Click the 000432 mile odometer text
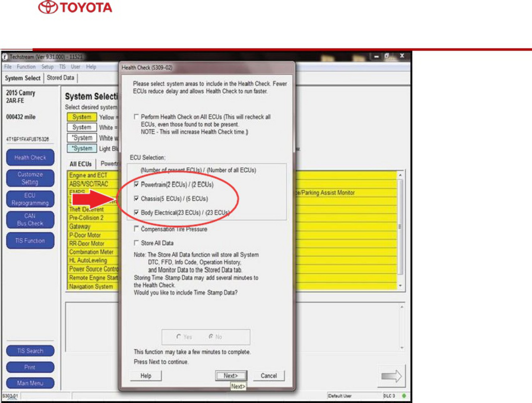The image size is (532, 403). 21,117
